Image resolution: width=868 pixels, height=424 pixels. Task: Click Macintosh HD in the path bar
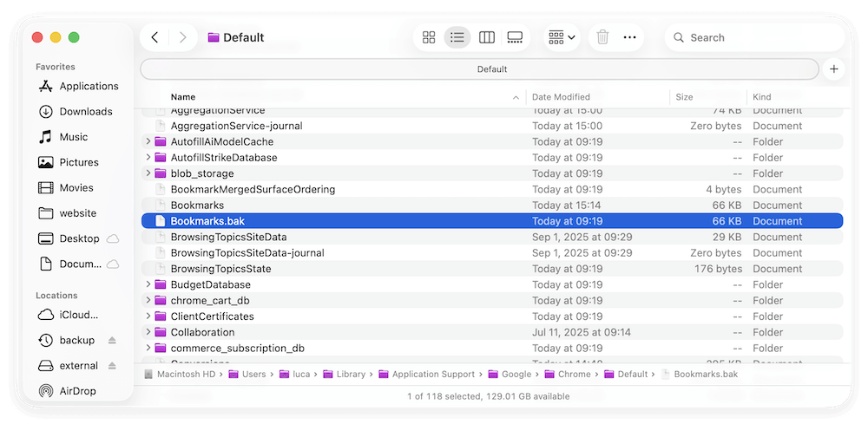tap(180, 375)
